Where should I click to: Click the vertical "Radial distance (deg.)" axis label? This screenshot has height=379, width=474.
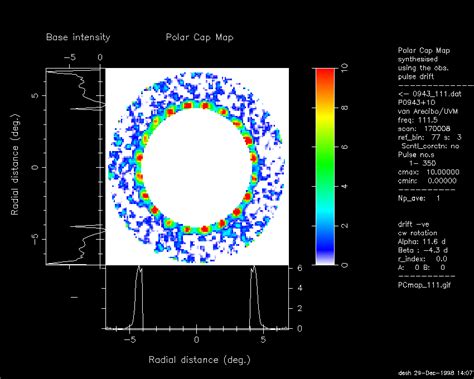pyautogui.click(x=15, y=165)
